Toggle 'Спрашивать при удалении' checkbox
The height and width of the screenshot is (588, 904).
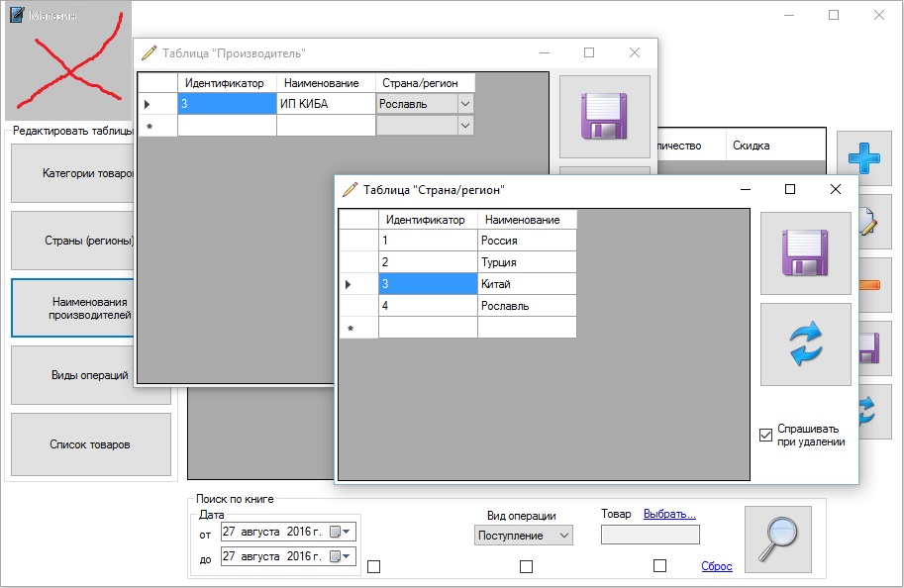click(765, 436)
